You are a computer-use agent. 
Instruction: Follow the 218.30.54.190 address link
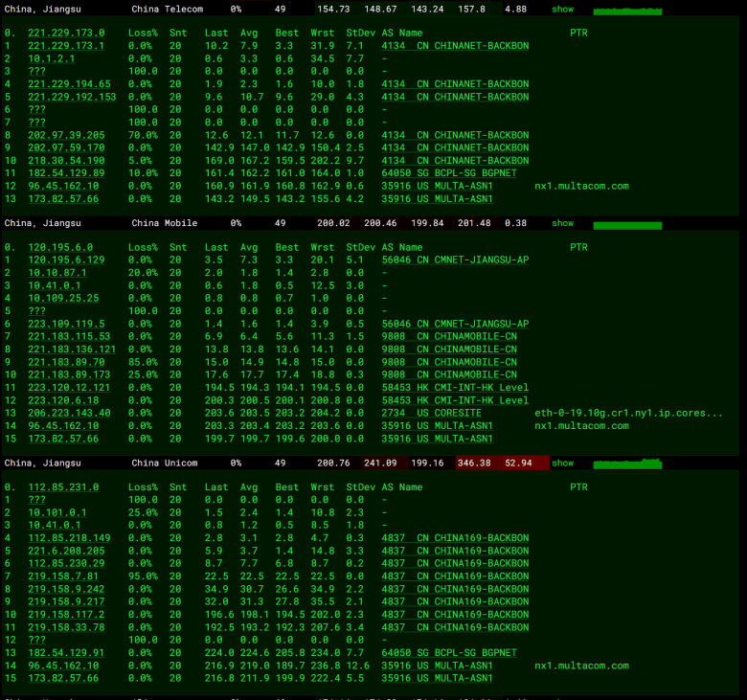coord(66,161)
